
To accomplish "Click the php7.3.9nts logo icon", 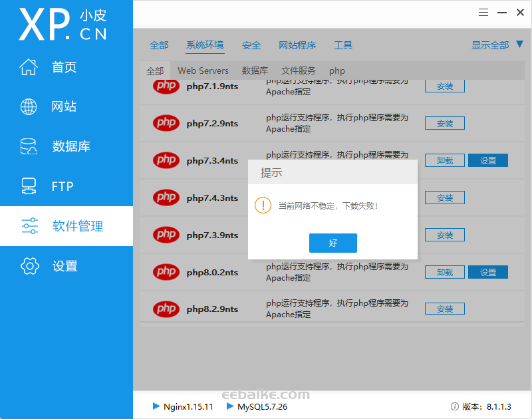I will pyautogui.click(x=166, y=235).
